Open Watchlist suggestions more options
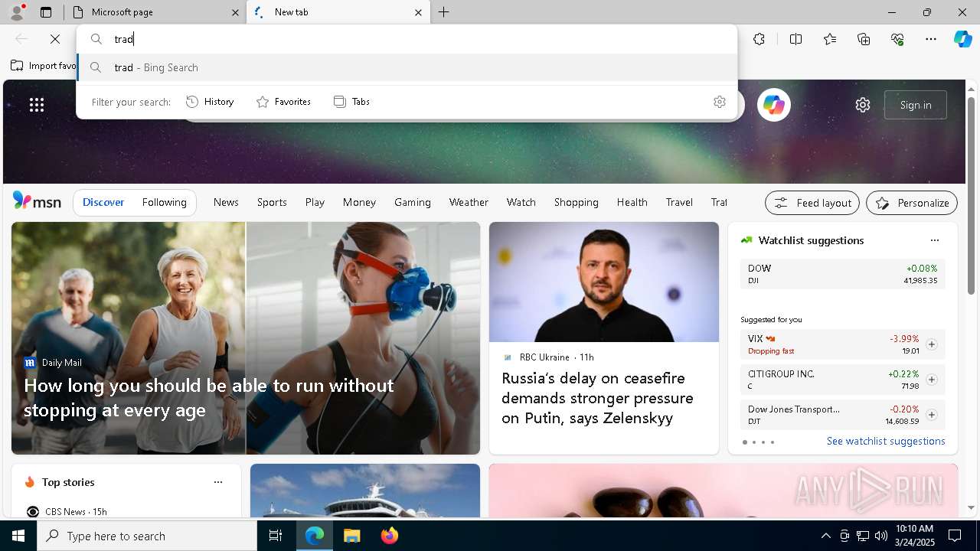This screenshot has height=551, width=980. (934, 240)
